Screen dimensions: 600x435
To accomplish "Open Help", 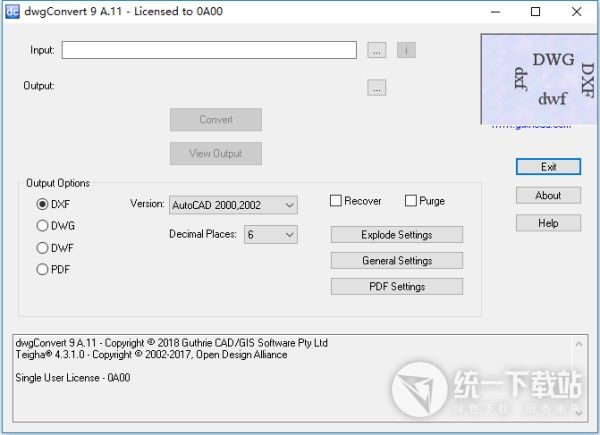I will [x=548, y=223].
